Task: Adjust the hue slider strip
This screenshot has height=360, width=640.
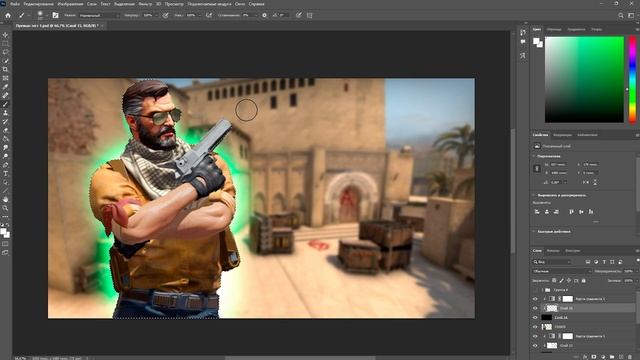Action: click(632, 80)
